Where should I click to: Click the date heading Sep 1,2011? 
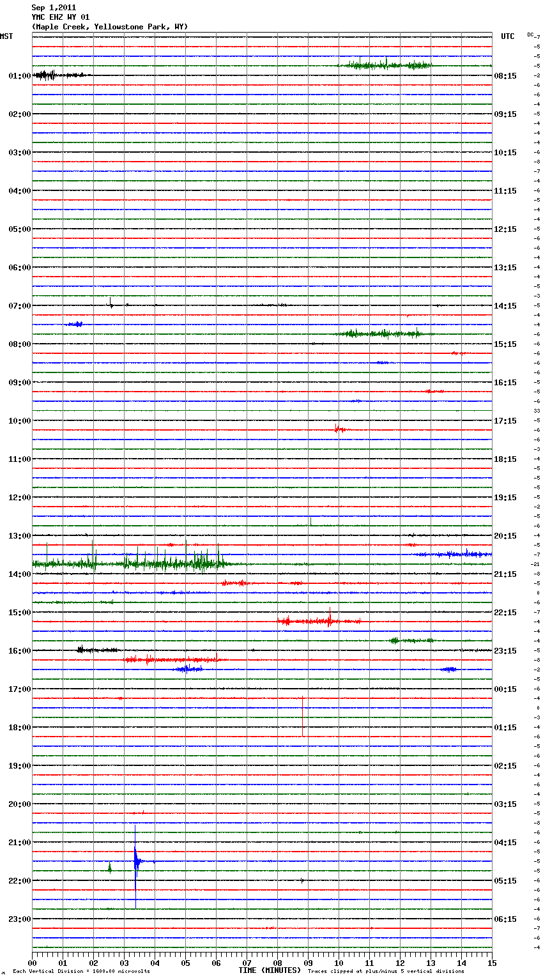[54, 8]
